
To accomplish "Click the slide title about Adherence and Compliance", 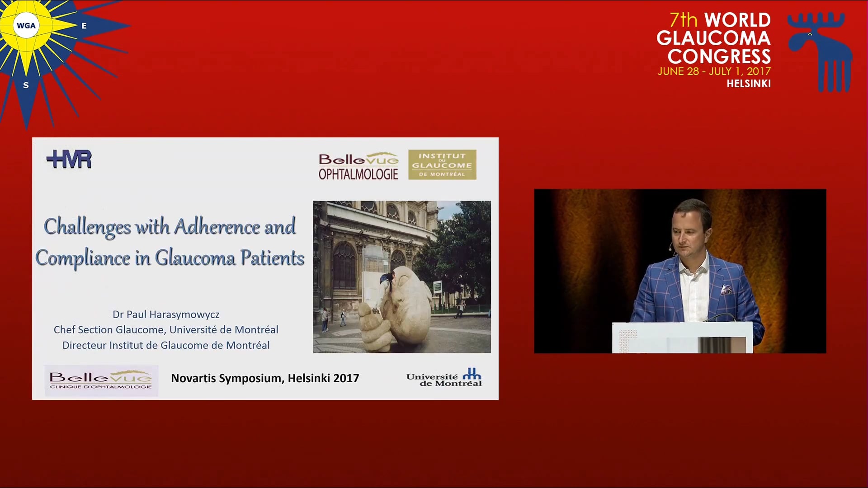I will coord(170,242).
